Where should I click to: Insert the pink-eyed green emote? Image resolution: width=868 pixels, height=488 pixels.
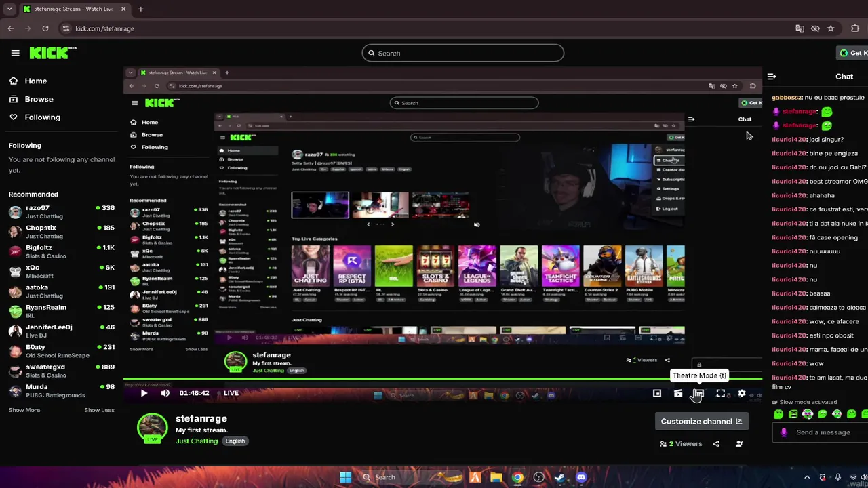pos(808,414)
